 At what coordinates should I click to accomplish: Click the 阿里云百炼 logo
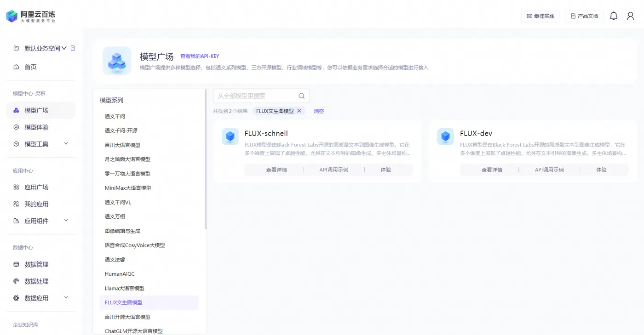31,16
